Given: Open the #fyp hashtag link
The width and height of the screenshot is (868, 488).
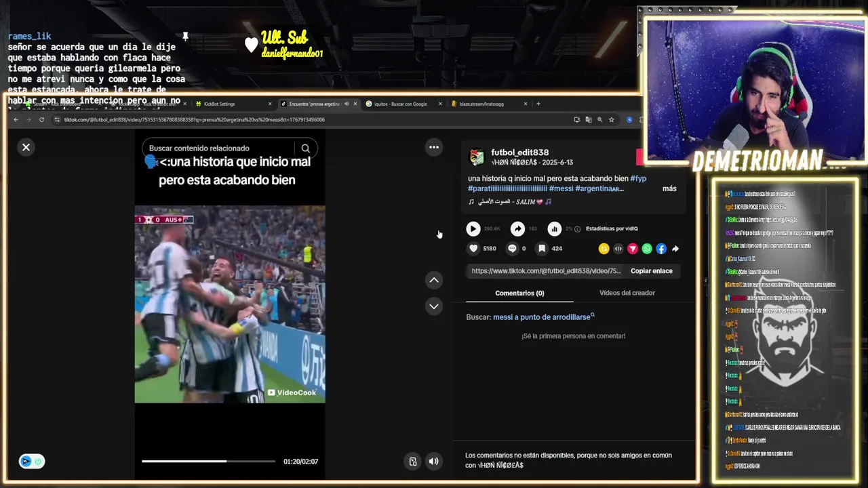Looking at the screenshot, I should 638,178.
